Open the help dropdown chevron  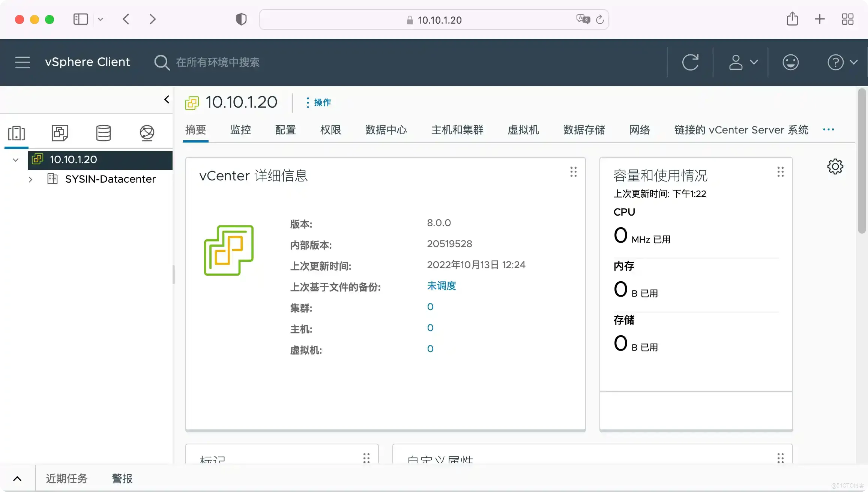click(x=854, y=62)
